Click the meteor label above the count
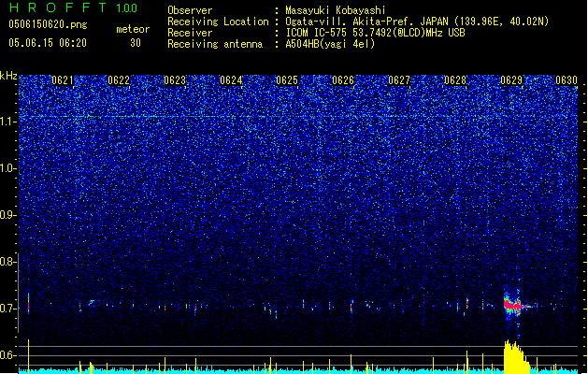 click(x=133, y=29)
